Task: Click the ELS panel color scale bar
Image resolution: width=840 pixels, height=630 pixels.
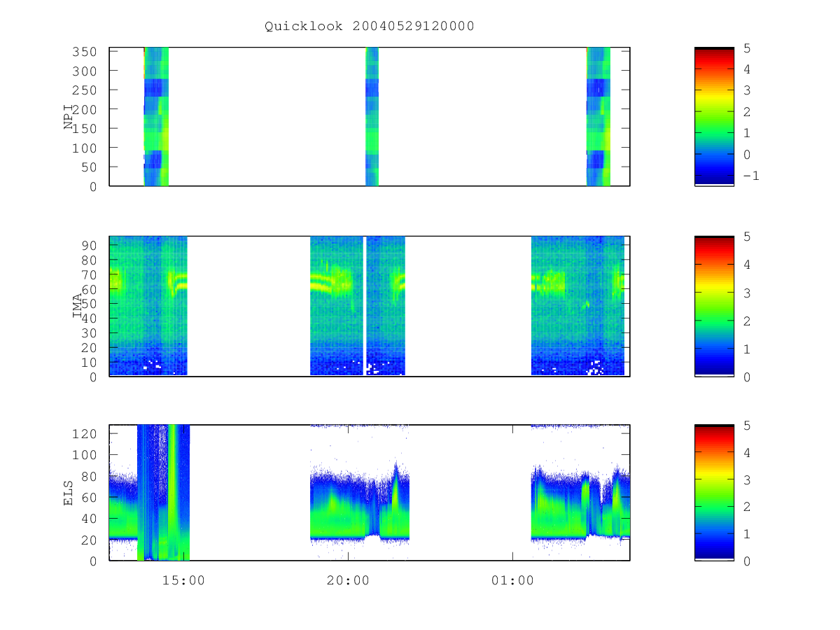Action: (714, 493)
